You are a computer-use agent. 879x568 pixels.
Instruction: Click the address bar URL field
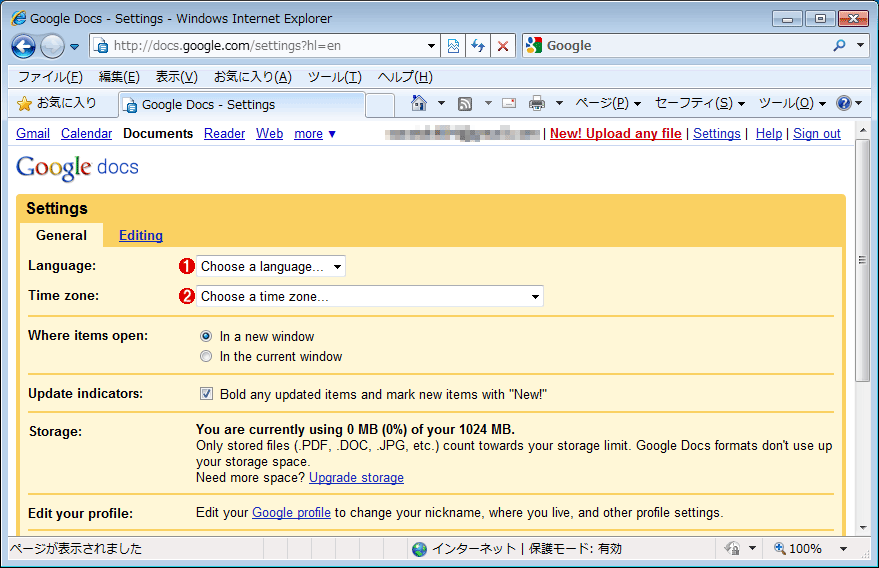tap(262, 45)
